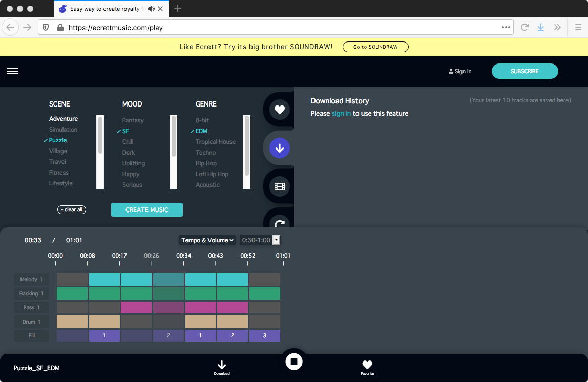Select the Acoustic genre
The width and height of the screenshot is (588, 382).
click(207, 185)
